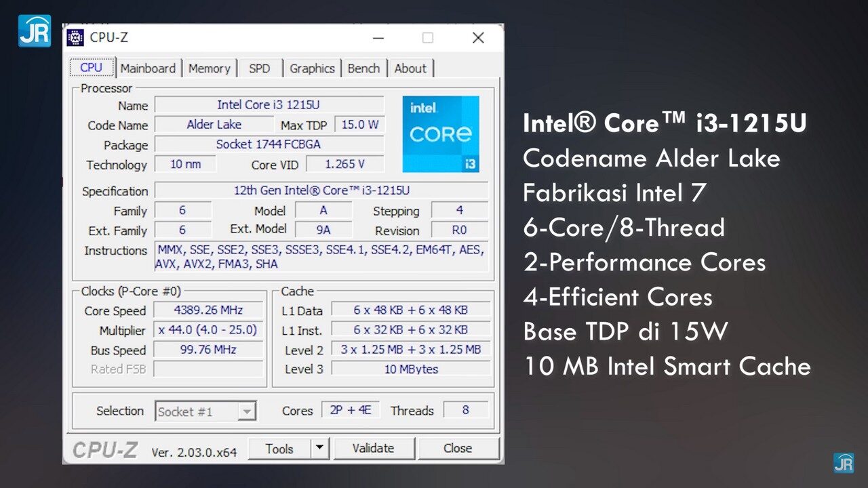Image resolution: width=868 pixels, height=488 pixels.
Task: Click the JR logo in top-left corner
Action: (x=34, y=30)
